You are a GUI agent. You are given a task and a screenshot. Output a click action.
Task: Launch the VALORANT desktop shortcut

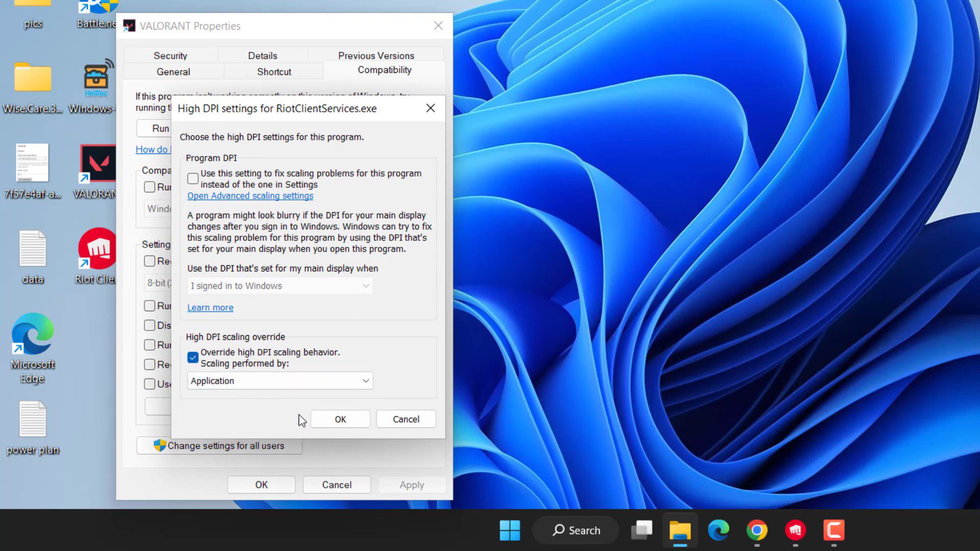click(95, 171)
